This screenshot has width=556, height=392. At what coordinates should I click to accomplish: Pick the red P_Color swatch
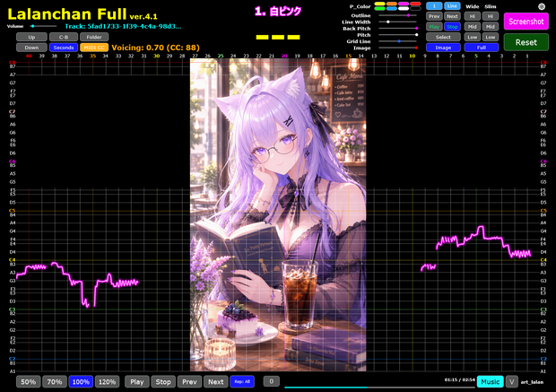pyautogui.click(x=415, y=4)
